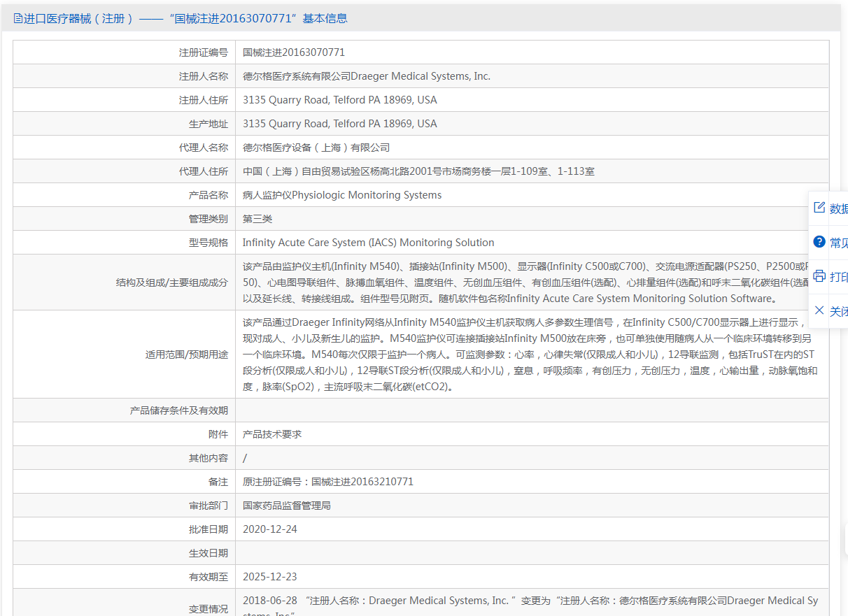Screen dimensions: 848x616
Task: Click the 注册人住所 label
Action: (204, 100)
